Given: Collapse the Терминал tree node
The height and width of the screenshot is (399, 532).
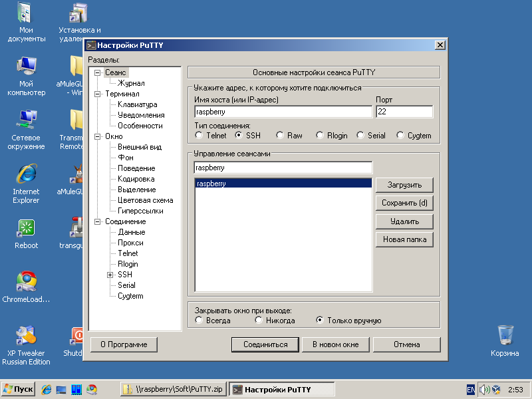Looking at the screenshot, I should coord(97,94).
